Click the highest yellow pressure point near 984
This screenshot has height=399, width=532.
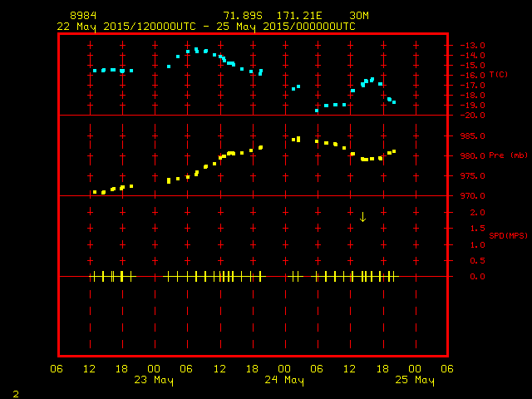pyautogui.click(x=298, y=139)
